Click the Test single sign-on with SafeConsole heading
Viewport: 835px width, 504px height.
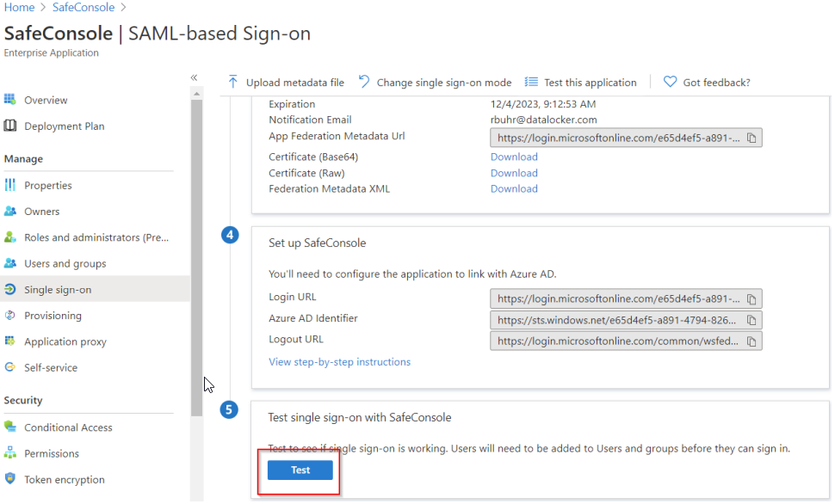pyautogui.click(x=360, y=418)
